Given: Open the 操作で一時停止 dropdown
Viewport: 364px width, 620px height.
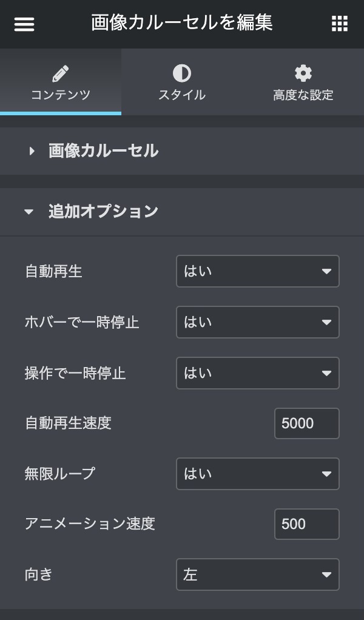Looking at the screenshot, I should point(257,373).
